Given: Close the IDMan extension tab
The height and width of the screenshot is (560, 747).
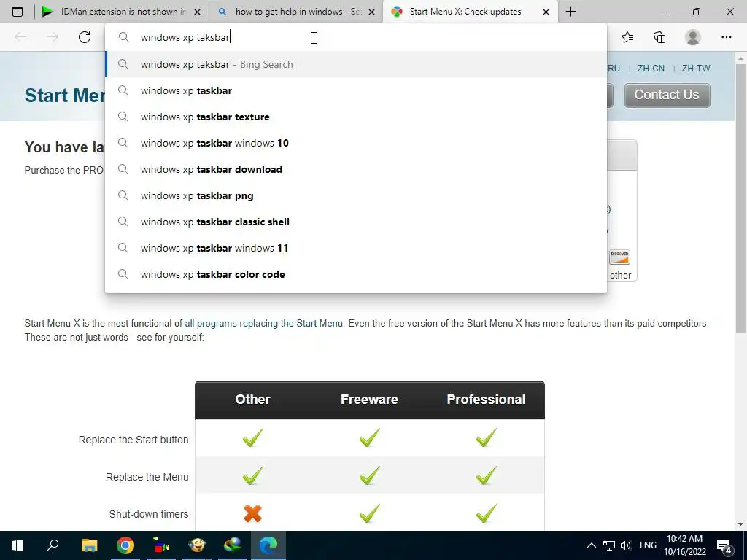Looking at the screenshot, I should [x=197, y=12].
